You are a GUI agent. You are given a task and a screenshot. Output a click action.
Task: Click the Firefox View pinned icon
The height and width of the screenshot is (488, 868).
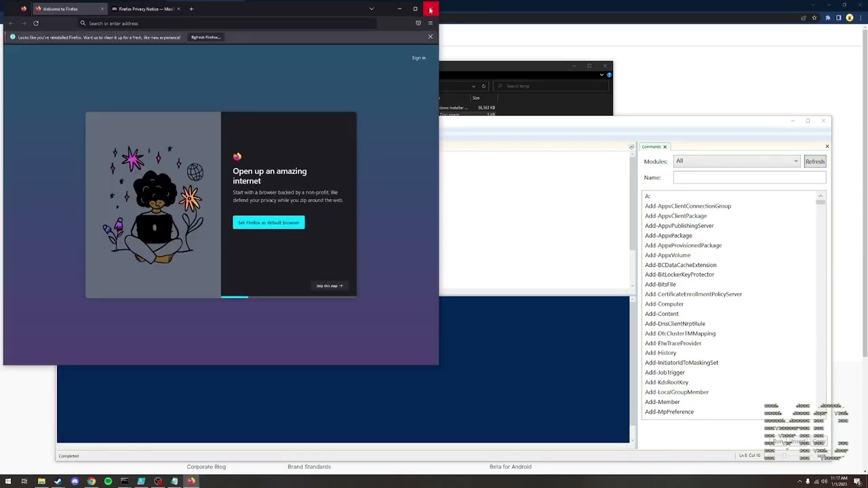pyautogui.click(x=24, y=9)
